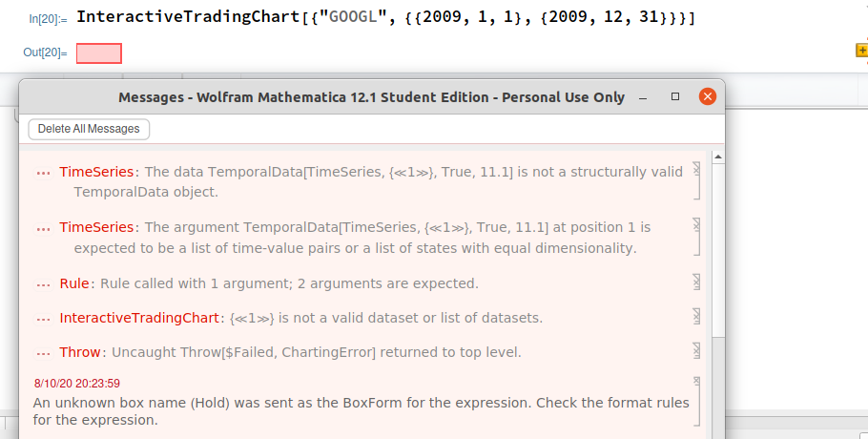Select cell bracket of the InteractiveTradingChart message

[x=696, y=316]
